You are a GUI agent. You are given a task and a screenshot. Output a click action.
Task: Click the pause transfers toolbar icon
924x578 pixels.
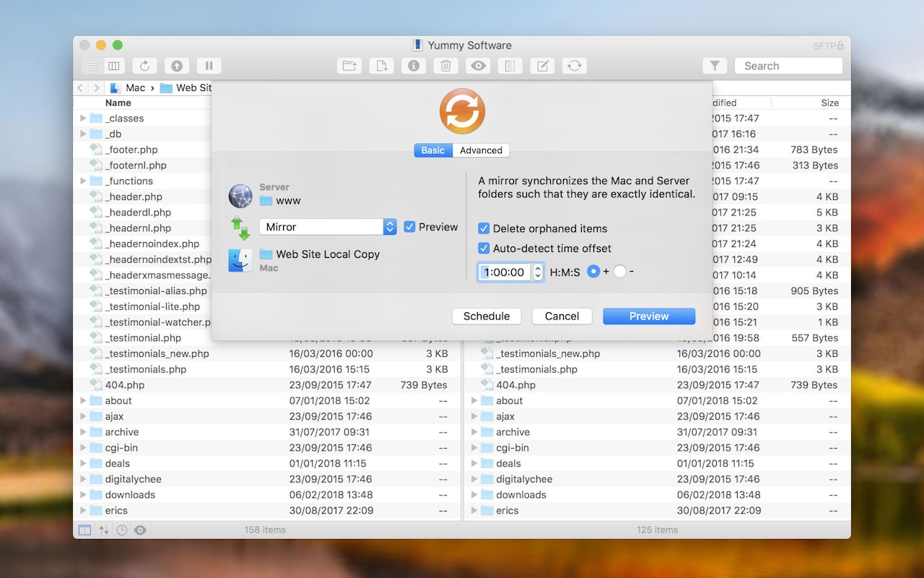[209, 66]
